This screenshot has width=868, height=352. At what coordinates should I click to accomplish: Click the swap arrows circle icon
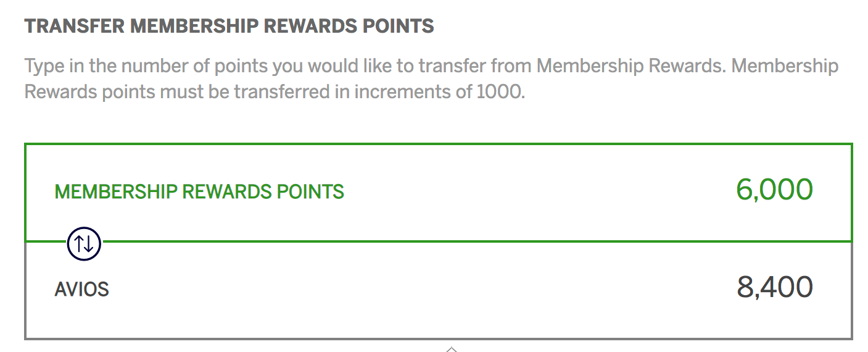[x=84, y=245]
